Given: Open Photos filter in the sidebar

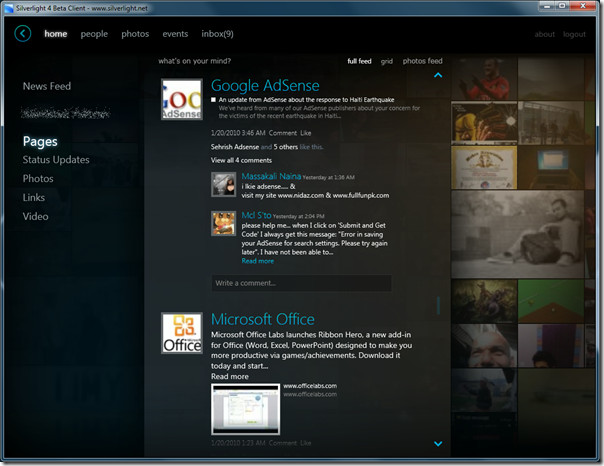Looking at the screenshot, I should 38,179.
